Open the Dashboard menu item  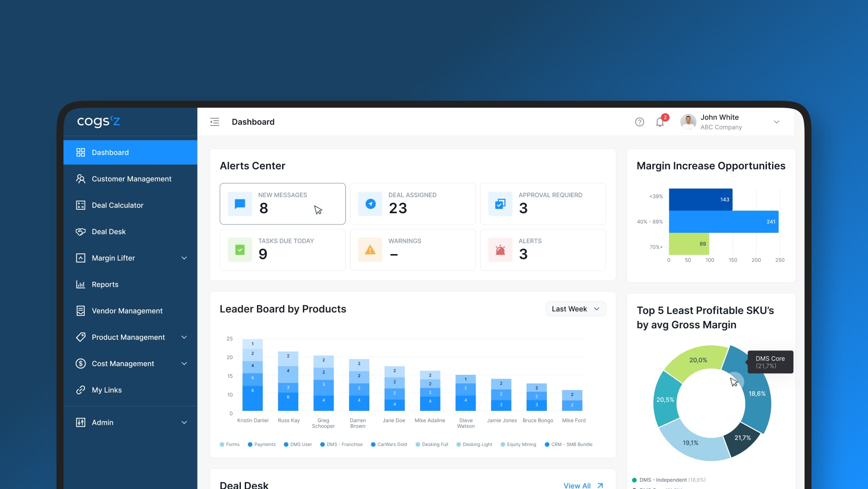pos(130,152)
